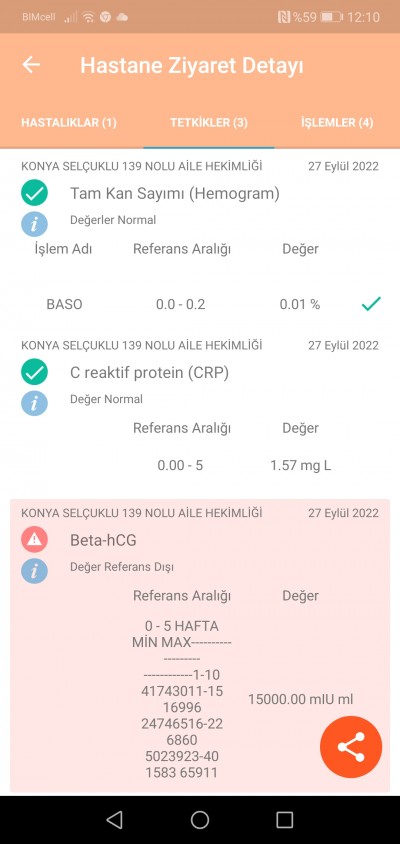Tap the Android home navigation button
The image size is (400, 844).
point(200,820)
